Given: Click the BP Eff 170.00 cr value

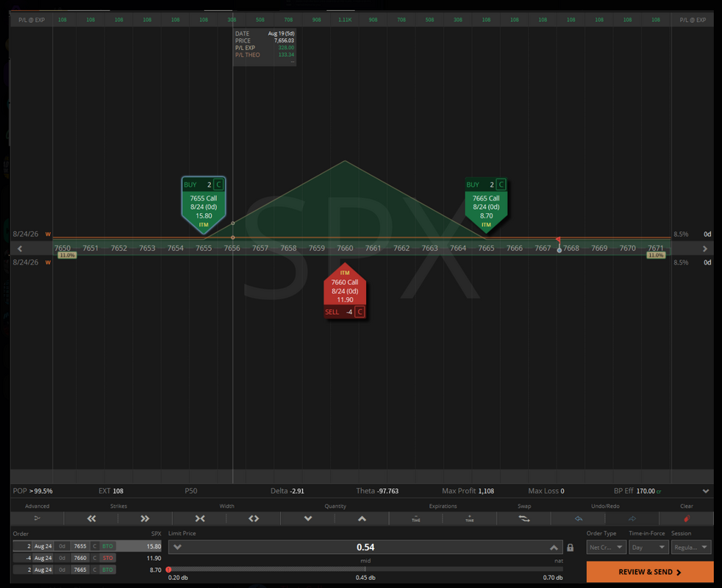Looking at the screenshot, I should point(648,491).
